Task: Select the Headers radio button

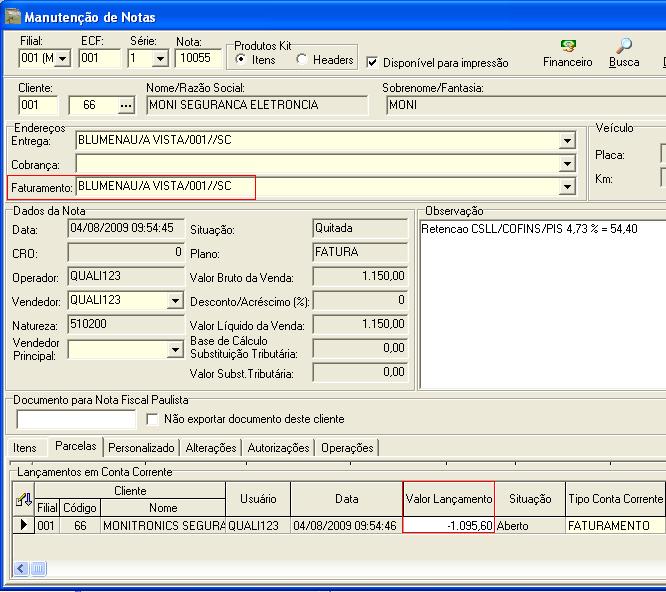Action: pyautogui.click(x=302, y=59)
